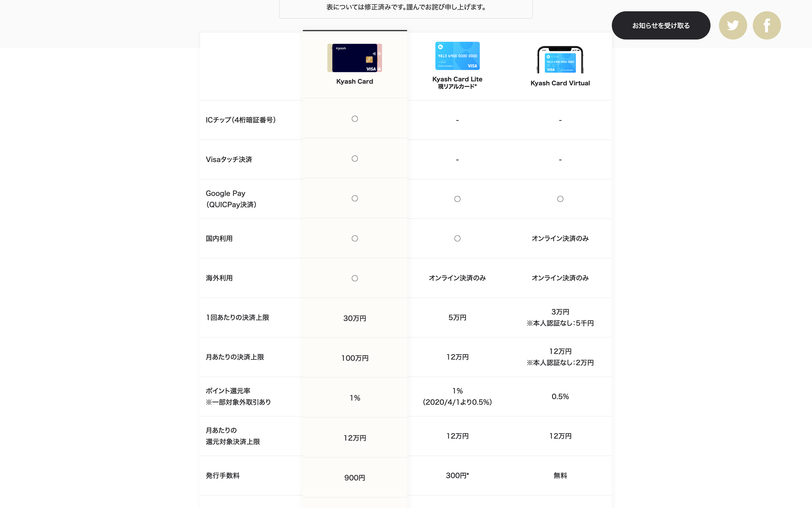Click the Facebook share icon

(x=767, y=25)
